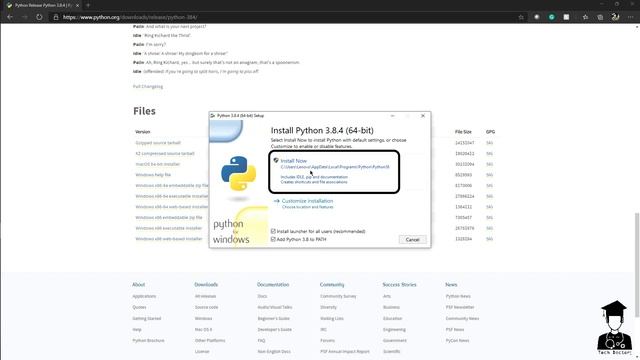The width and height of the screenshot is (640, 360).
Task: Open the Success Stories footer heading
Action: [x=399, y=284]
